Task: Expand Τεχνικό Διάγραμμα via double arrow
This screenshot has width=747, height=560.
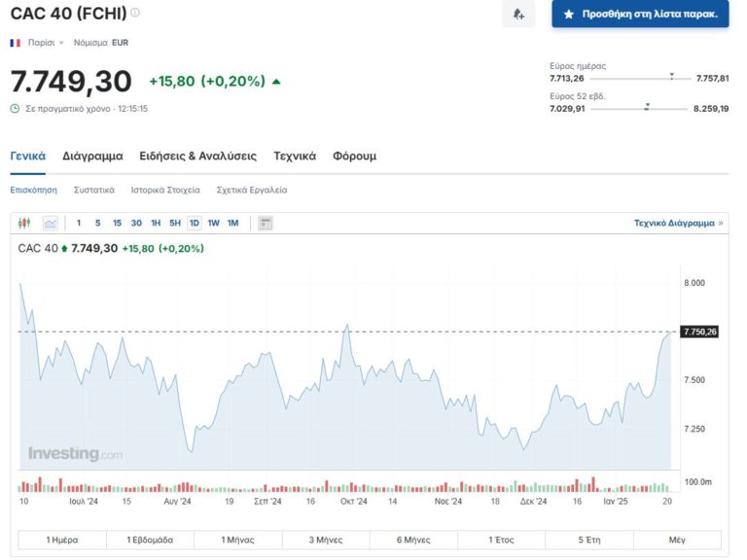Action: click(x=721, y=224)
